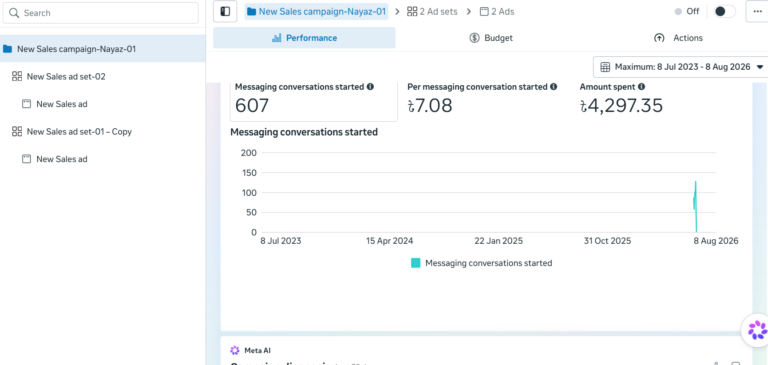
Task: Click the 22 Jan 2025 axis label
Action: point(499,241)
